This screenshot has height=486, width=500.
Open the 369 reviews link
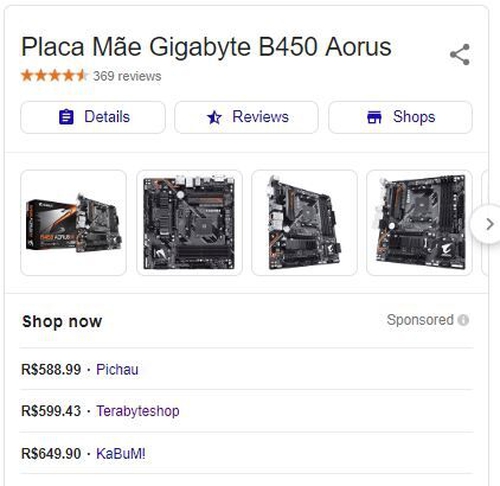pos(127,76)
